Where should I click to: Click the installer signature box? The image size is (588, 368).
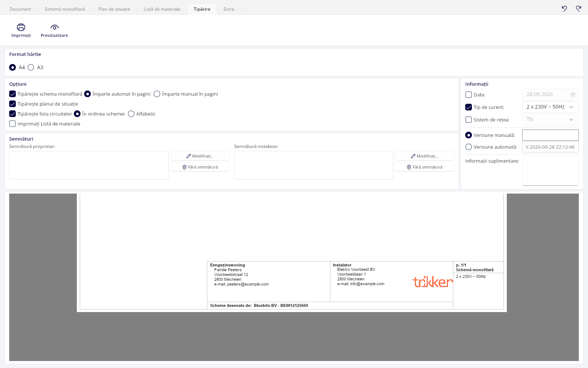pos(313,165)
